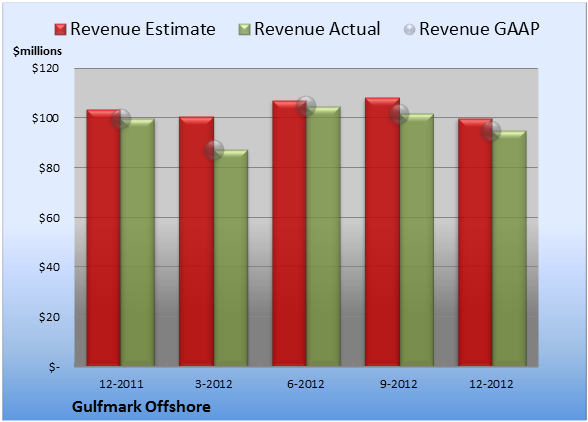The image size is (588, 422).
Task: Click the GAAP sphere marker for 3-2012
Action: pos(214,150)
